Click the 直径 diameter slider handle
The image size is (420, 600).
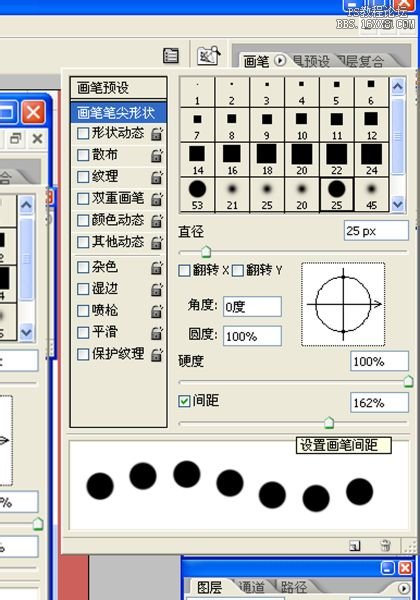(x=206, y=251)
